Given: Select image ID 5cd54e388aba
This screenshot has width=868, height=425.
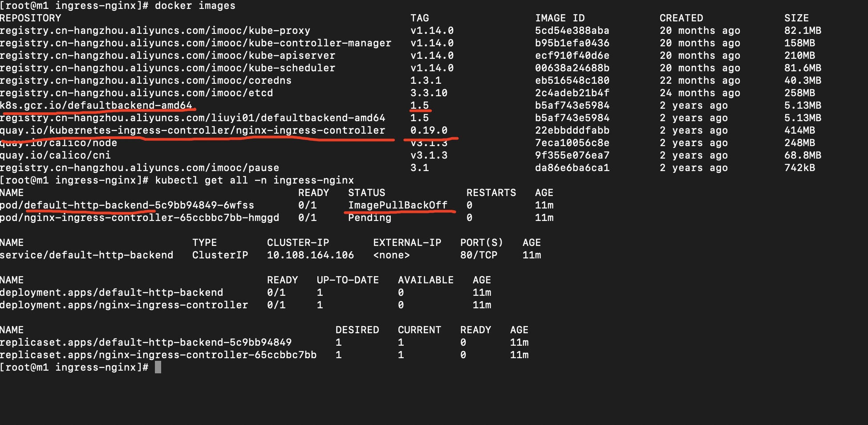Looking at the screenshot, I should 572,31.
